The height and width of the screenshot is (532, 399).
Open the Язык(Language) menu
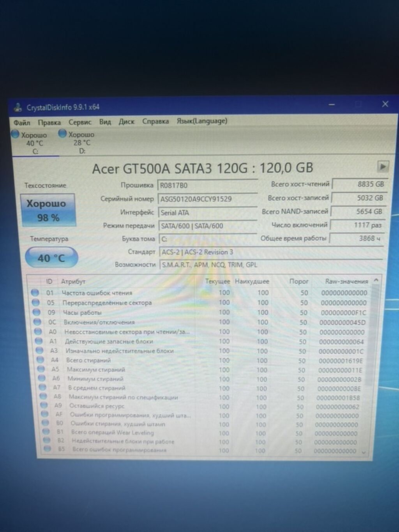pos(202,121)
